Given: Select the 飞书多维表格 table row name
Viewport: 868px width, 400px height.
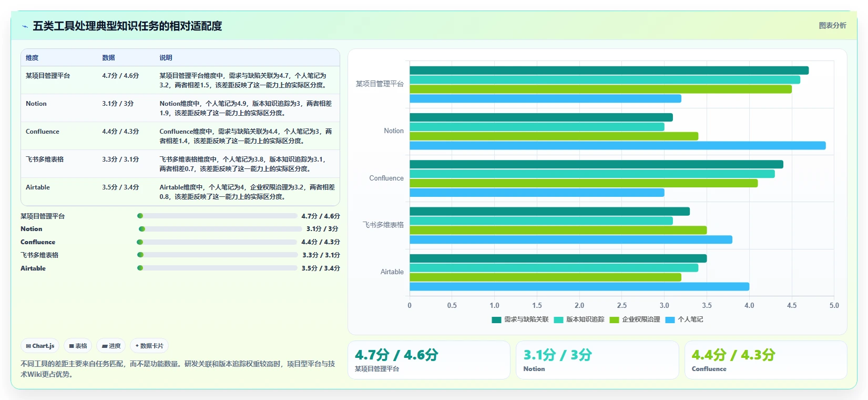Looking at the screenshot, I should pos(45,159).
